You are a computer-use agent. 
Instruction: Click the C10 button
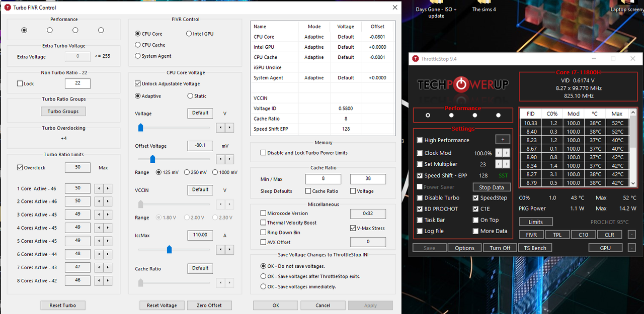(583, 235)
